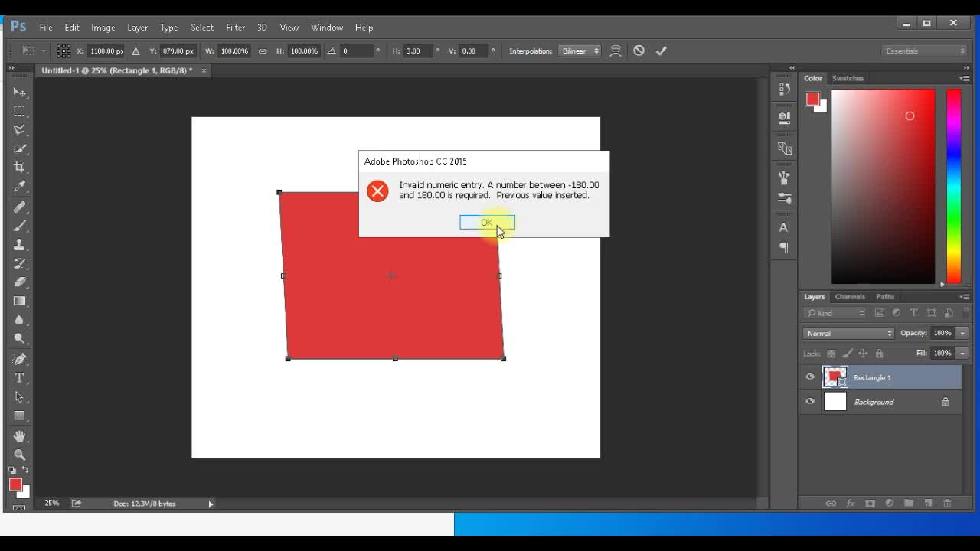This screenshot has width=980, height=551.
Task: Select the Crop tool in the toolbox
Action: pos(19,168)
